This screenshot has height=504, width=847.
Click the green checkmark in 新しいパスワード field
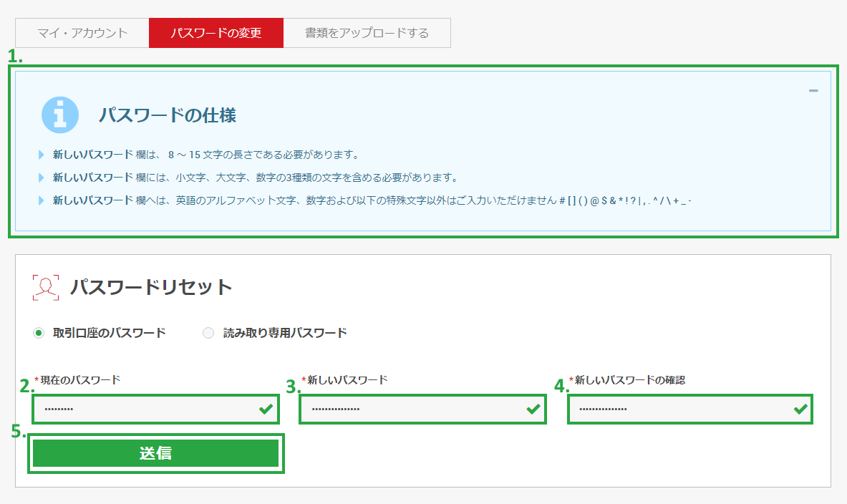tap(533, 409)
